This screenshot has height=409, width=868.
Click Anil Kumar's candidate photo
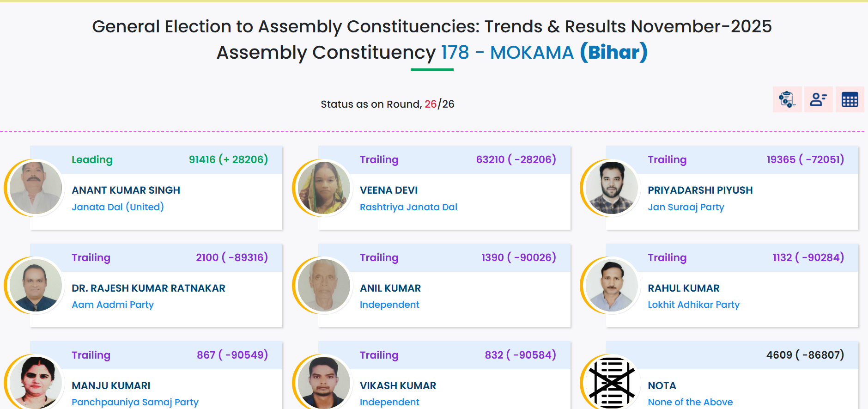click(x=324, y=285)
